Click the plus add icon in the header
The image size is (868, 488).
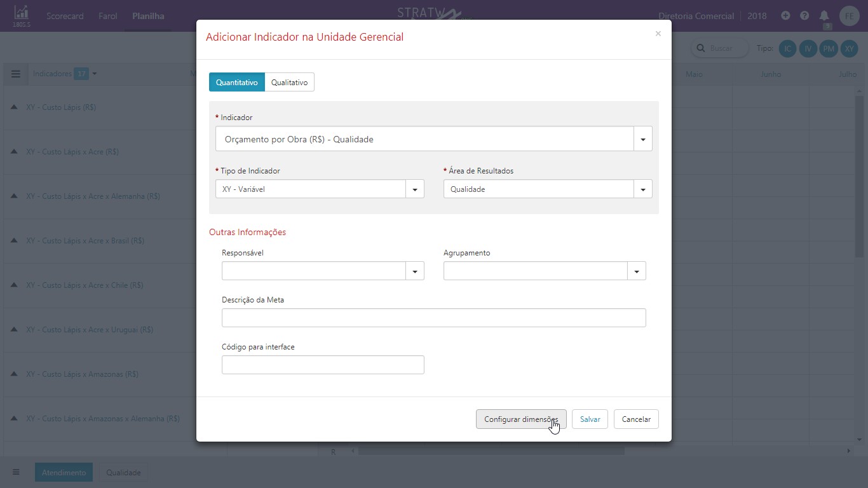pos(785,16)
